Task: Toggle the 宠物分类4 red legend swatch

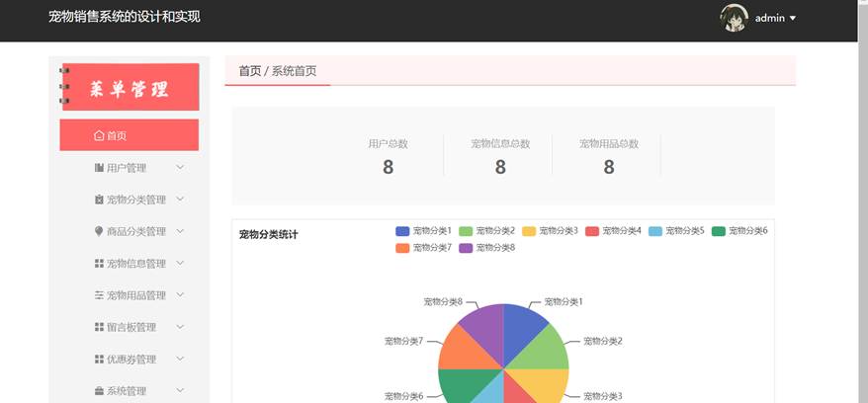Action: [592, 231]
